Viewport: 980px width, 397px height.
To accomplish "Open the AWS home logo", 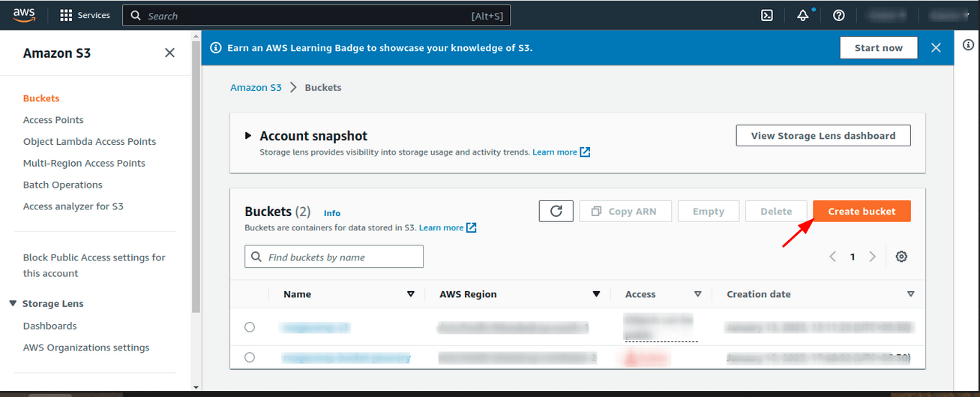I will tap(22, 15).
